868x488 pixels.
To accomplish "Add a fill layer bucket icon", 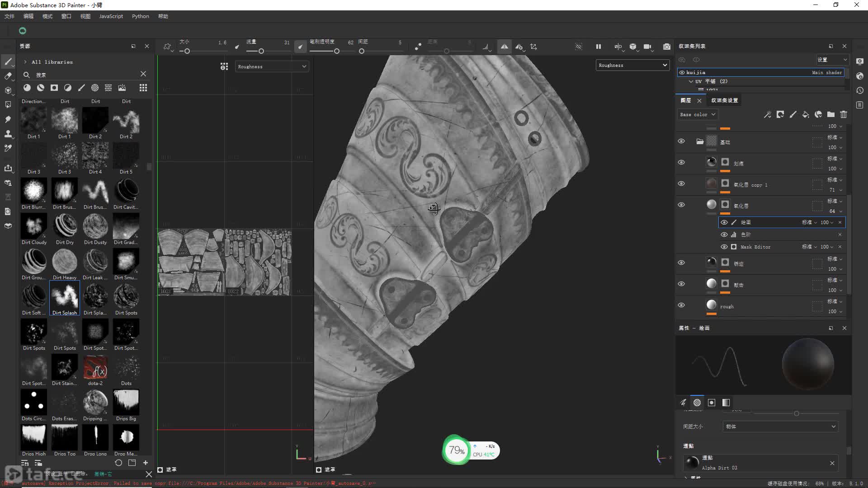I will pyautogui.click(x=806, y=114).
